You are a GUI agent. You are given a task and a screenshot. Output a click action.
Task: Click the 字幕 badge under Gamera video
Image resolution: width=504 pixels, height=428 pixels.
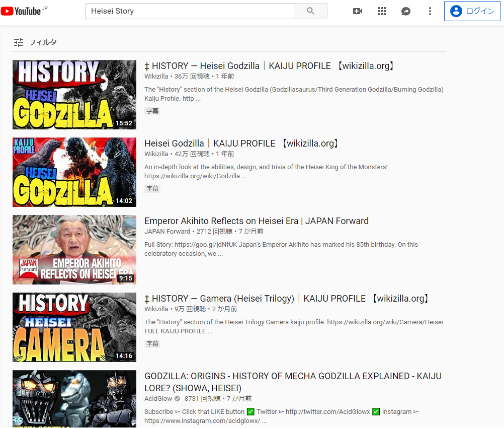pyautogui.click(x=152, y=344)
